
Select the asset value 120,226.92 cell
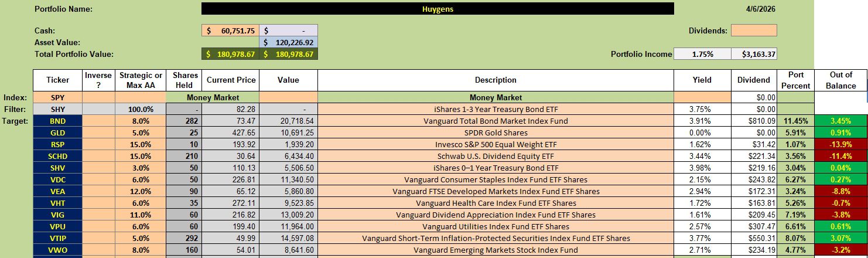click(x=289, y=42)
